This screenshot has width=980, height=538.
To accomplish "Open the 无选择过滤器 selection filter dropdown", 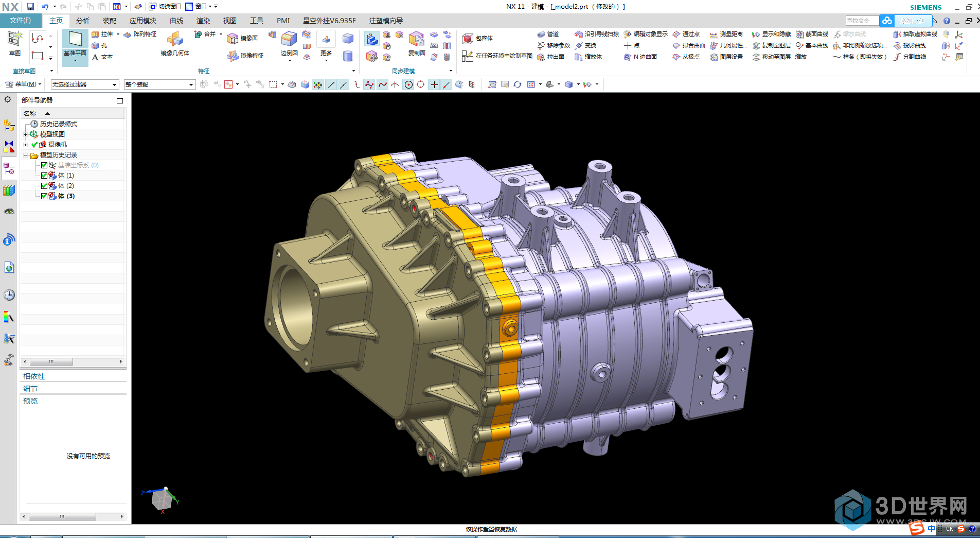I will tap(85, 84).
